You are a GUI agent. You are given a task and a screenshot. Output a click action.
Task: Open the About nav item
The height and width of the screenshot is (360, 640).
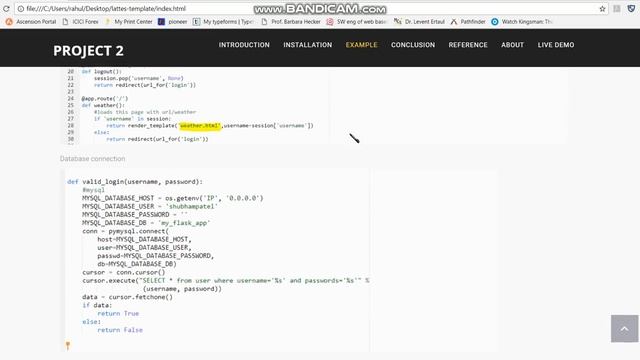[x=513, y=45]
